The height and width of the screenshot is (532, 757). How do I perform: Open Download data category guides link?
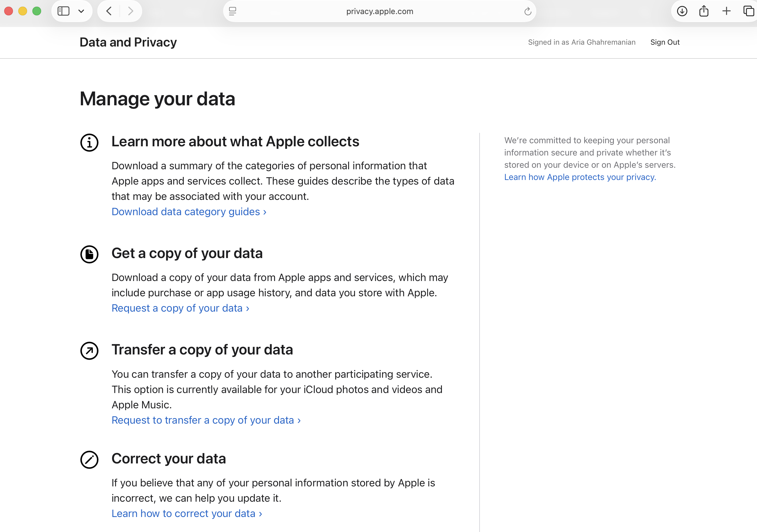(x=189, y=212)
